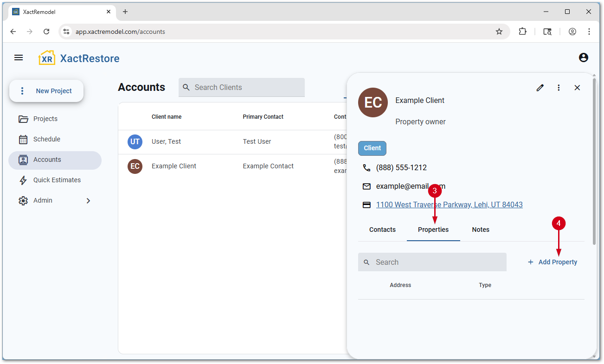Click the Admin sidebar item
Screen dimensions: 604x364
pos(55,200)
